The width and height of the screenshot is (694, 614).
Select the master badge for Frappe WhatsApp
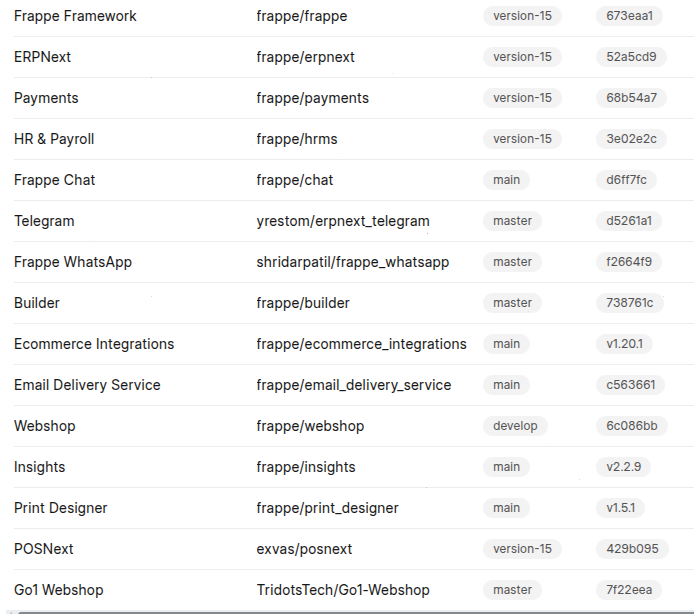(x=513, y=262)
